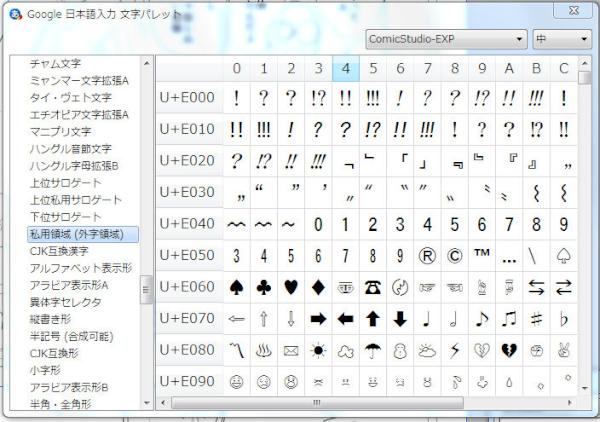Pick the umbrella character
The width and height of the screenshot is (600, 422).
[x=373, y=350]
